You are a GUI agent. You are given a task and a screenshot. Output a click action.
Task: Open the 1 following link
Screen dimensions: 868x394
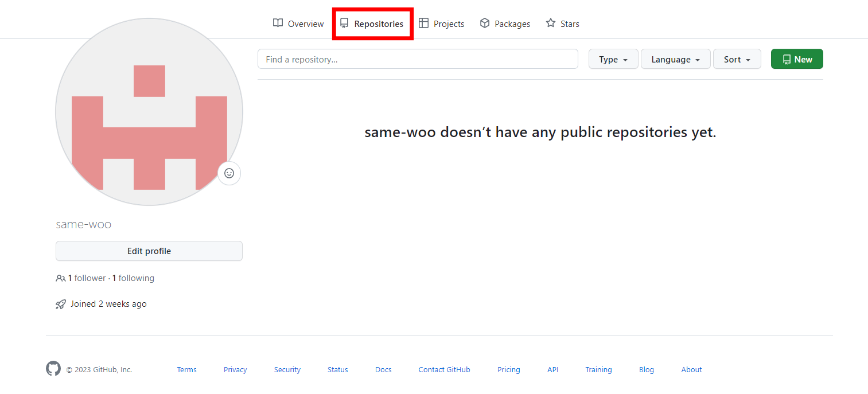point(133,278)
